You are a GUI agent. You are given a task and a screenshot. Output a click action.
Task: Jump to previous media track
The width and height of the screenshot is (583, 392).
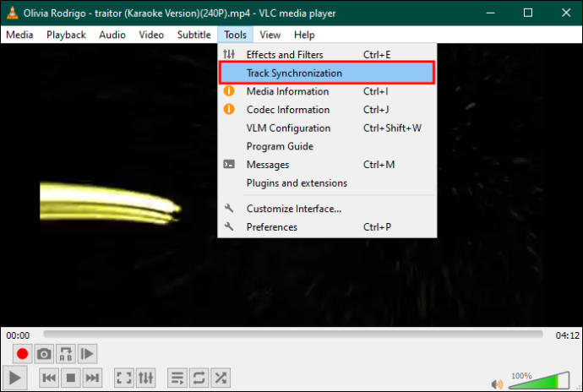(49, 378)
